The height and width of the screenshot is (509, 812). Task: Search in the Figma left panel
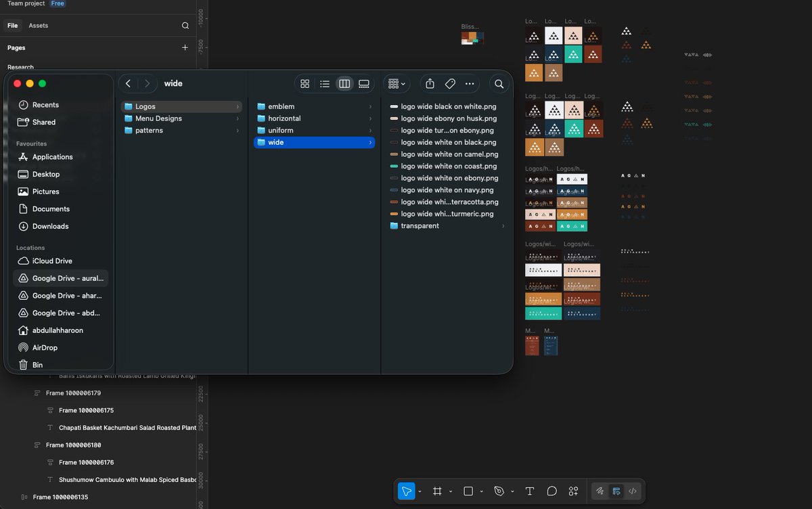185,26
